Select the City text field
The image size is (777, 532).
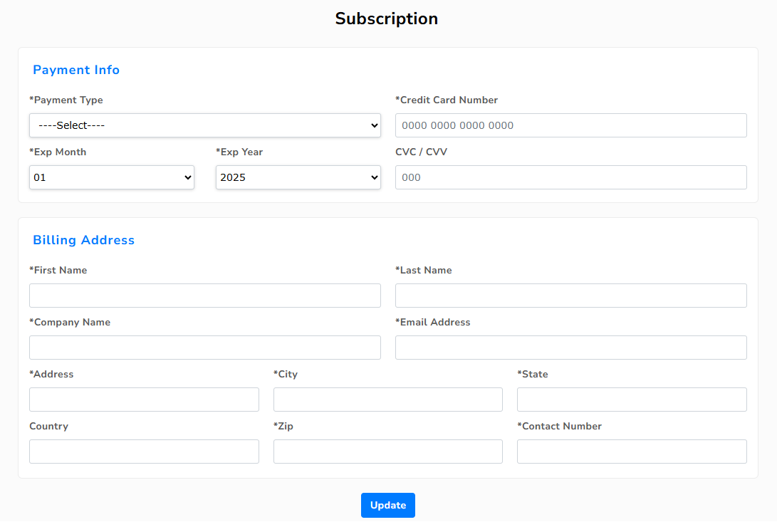[x=387, y=400]
